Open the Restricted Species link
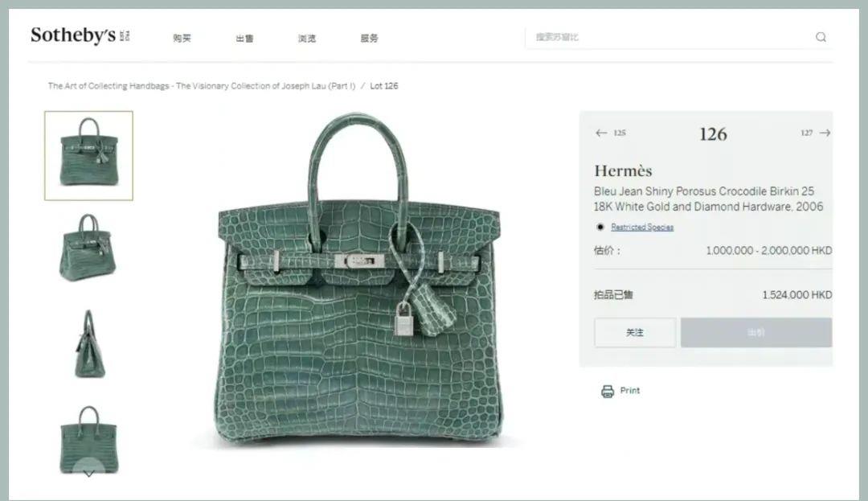The width and height of the screenshot is (868, 501). coord(642,227)
